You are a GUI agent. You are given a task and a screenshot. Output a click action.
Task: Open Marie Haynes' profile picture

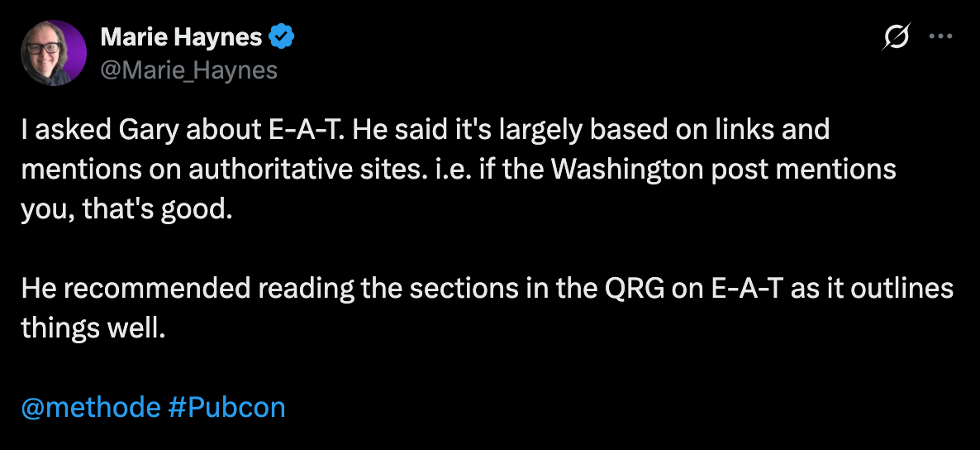click(54, 53)
